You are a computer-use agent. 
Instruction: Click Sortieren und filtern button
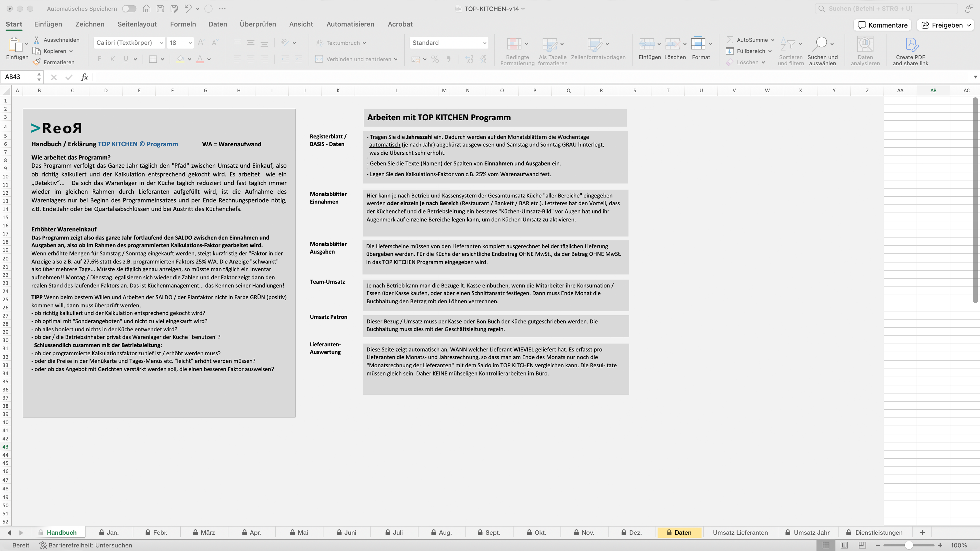pos(791,52)
